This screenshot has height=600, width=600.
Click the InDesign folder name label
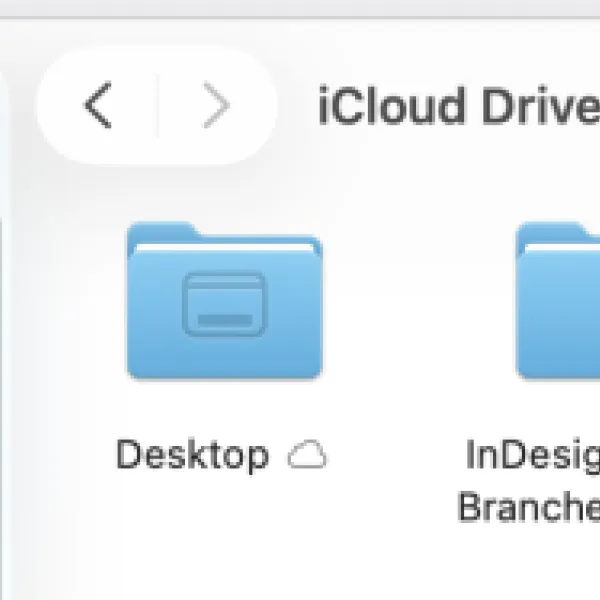[529, 480]
